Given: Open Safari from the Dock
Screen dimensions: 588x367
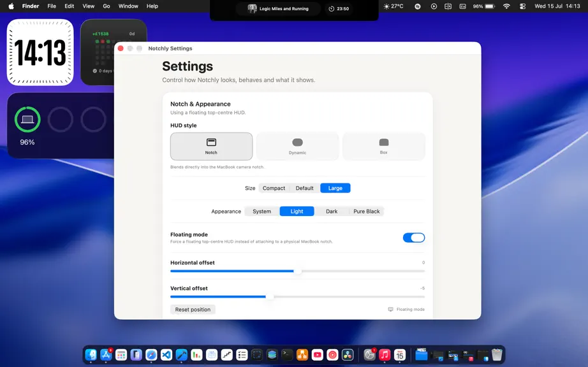Looking at the screenshot, I should (x=151, y=354).
